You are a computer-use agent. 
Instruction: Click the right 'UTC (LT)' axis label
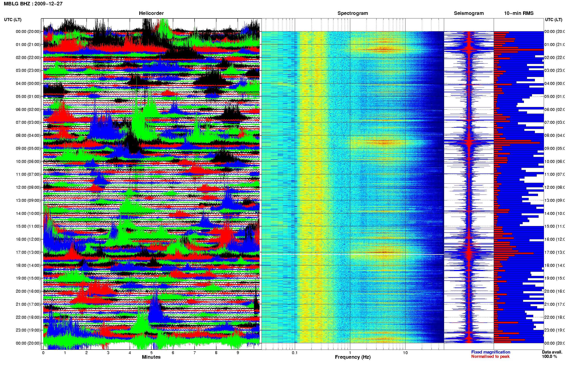pos(553,20)
